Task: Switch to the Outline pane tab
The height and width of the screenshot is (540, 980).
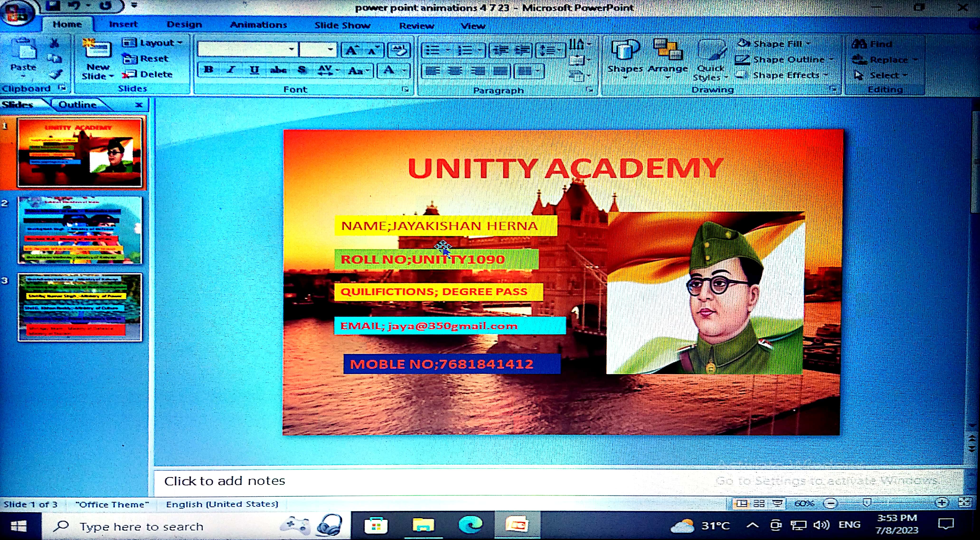Action: pyautogui.click(x=78, y=105)
